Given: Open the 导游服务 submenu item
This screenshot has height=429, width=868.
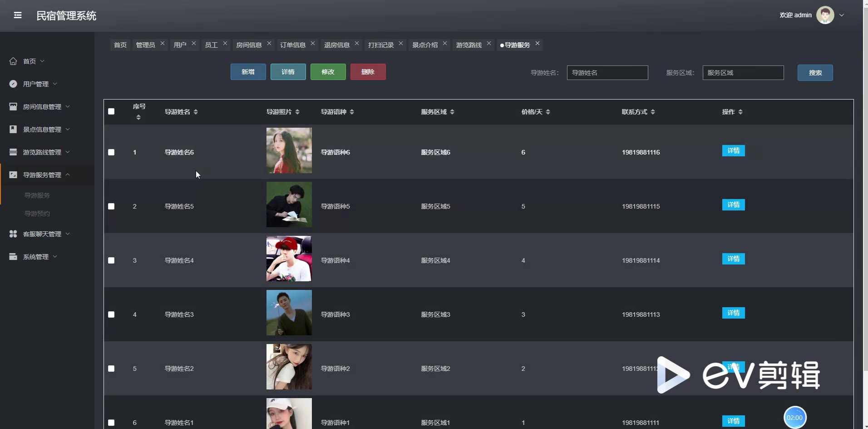Looking at the screenshot, I should point(37,195).
